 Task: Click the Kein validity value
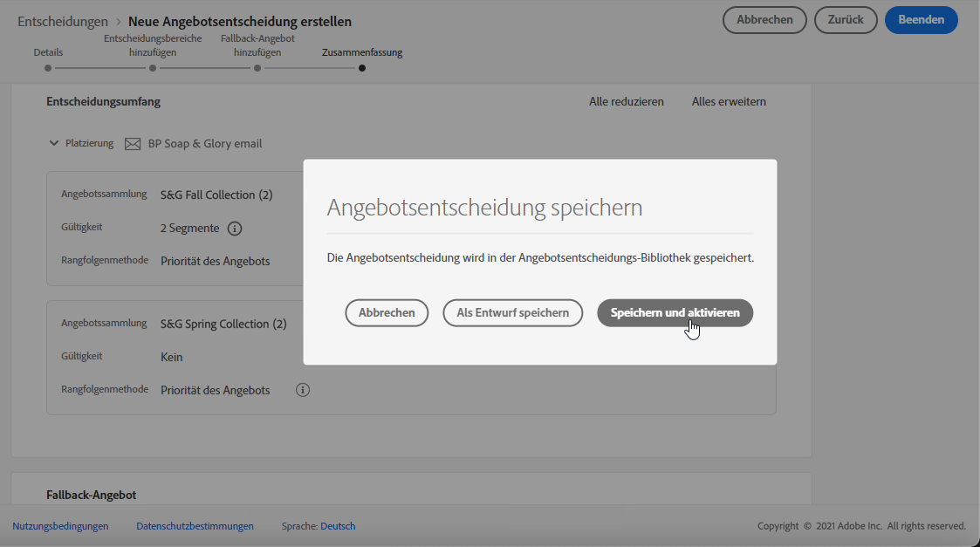[171, 357]
